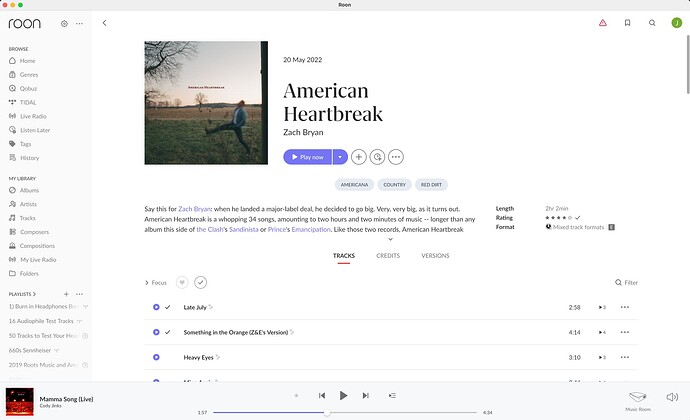Toggle the picks checkmark filter

tap(201, 282)
